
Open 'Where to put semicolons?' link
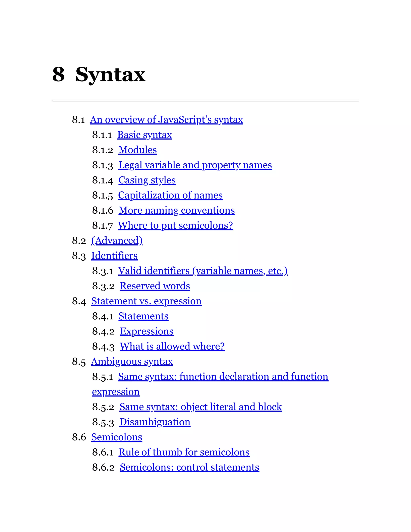pyautogui.click(x=175, y=225)
